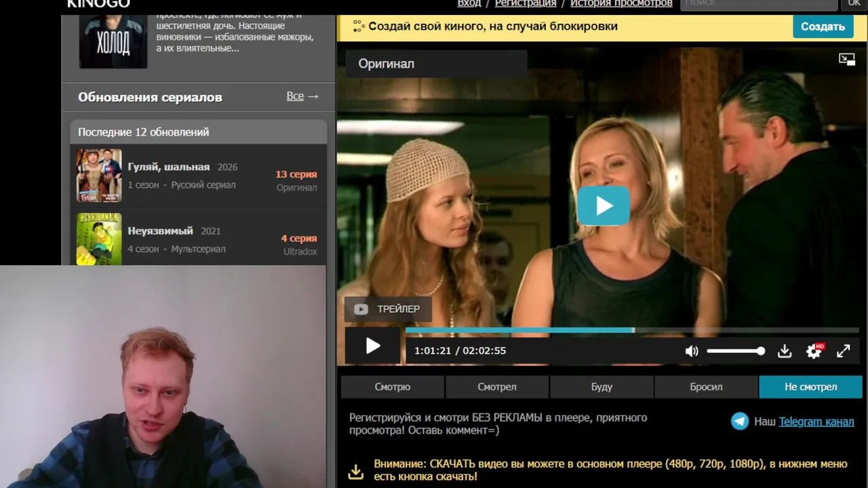Adjust the volume slider
The width and height of the screenshot is (868, 488).
[x=736, y=351]
